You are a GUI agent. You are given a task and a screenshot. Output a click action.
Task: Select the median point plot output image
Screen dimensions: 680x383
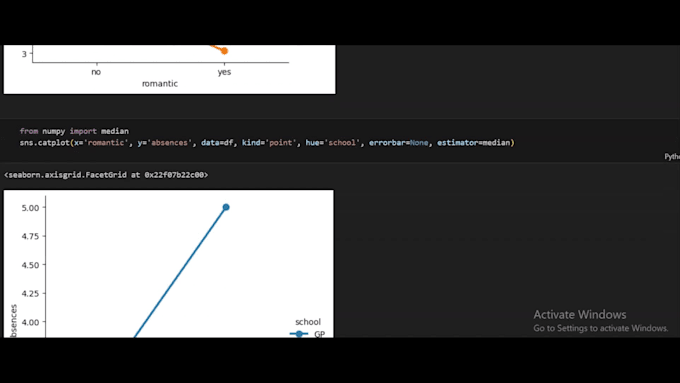click(x=169, y=264)
